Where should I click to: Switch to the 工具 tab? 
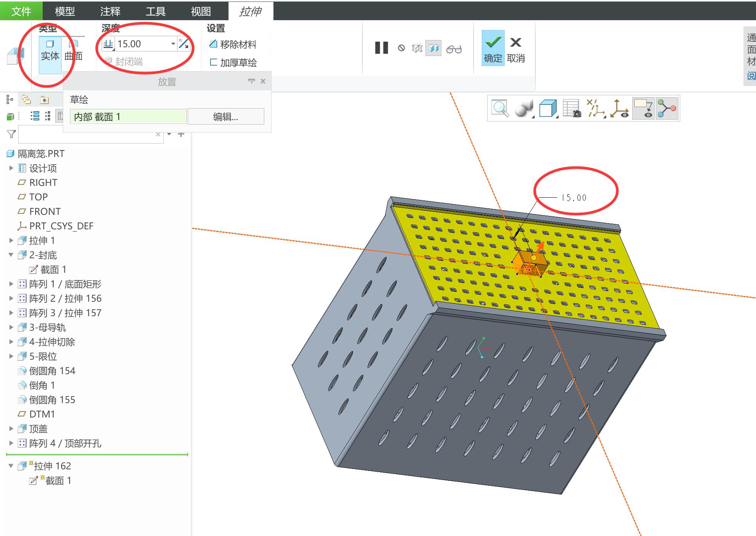155,11
